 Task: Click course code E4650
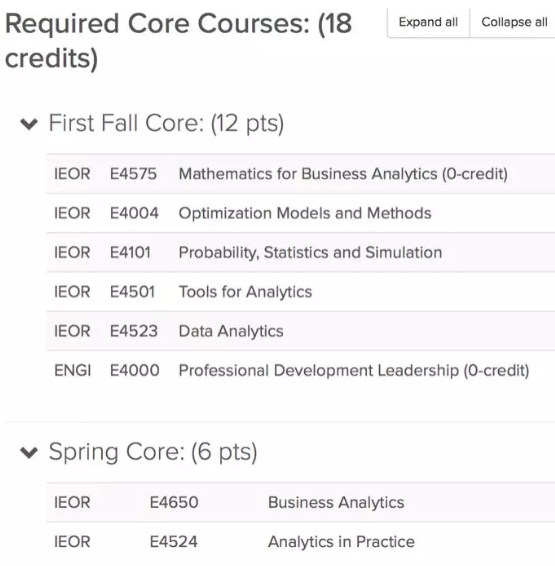coord(174,502)
